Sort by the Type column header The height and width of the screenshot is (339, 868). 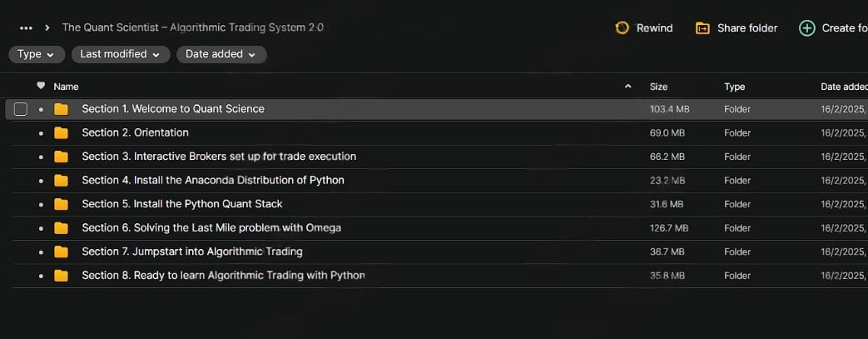tap(734, 87)
